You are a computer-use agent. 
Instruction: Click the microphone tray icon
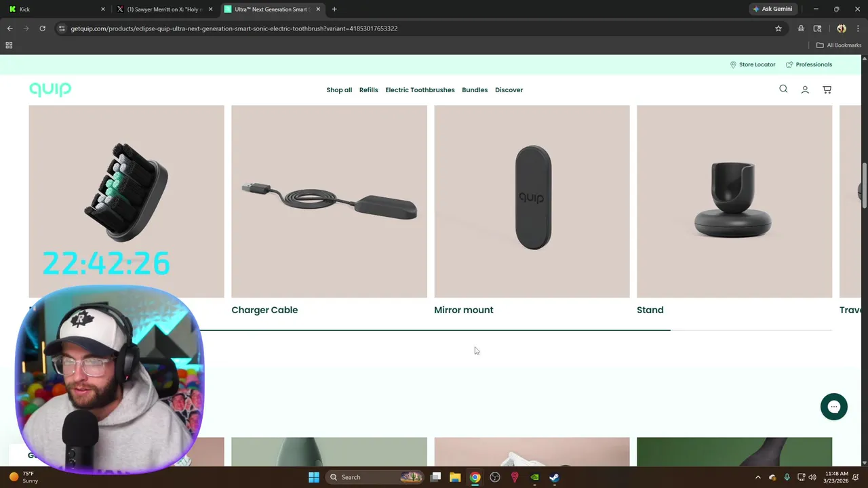point(787,477)
